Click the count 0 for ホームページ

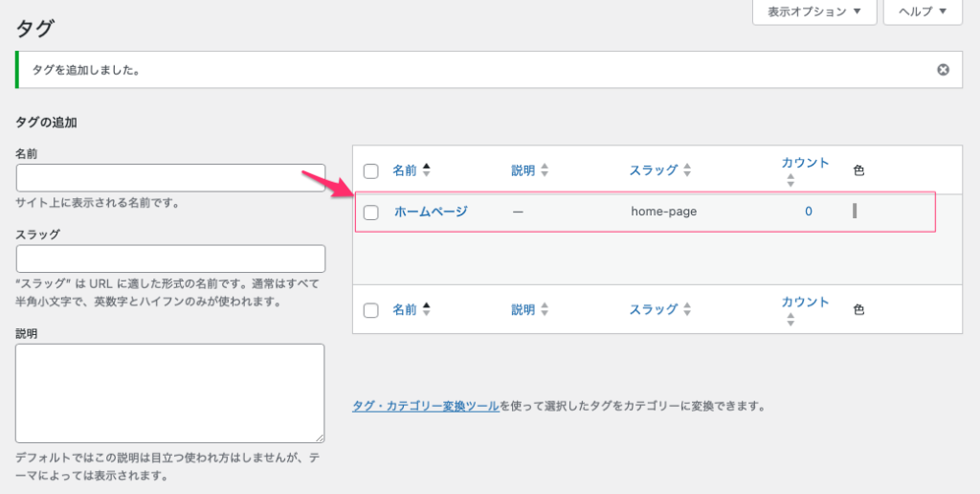coord(809,212)
